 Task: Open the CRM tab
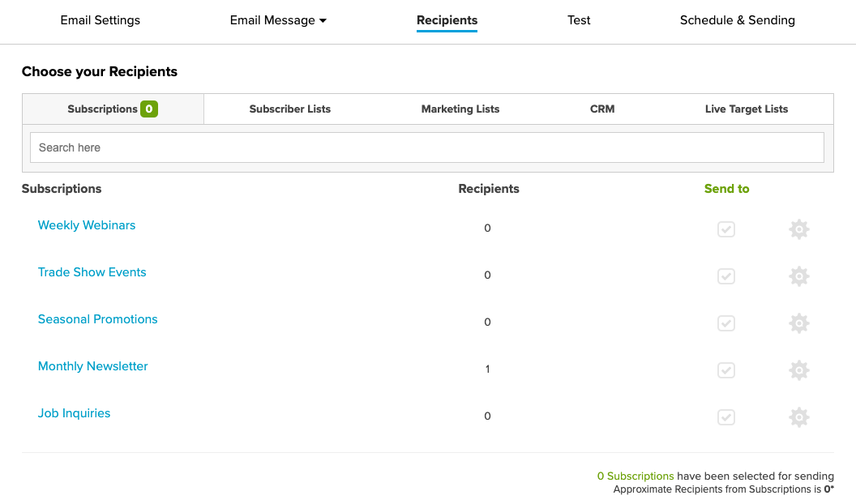point(602,109)
